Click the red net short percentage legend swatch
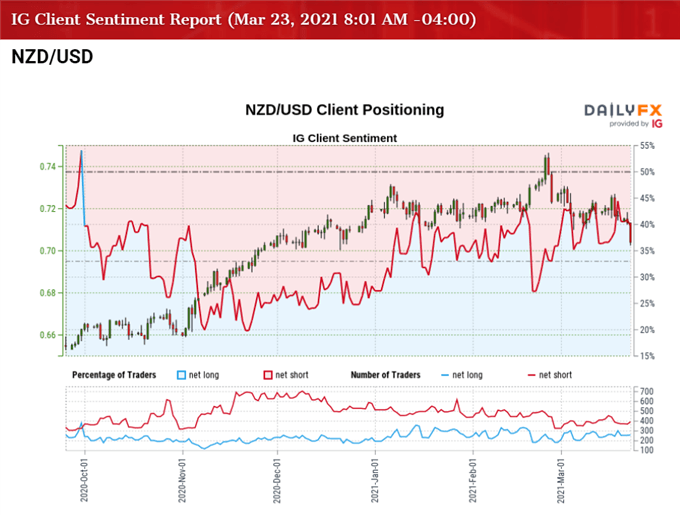Viewport: 680px width, 515px height. 268,375
